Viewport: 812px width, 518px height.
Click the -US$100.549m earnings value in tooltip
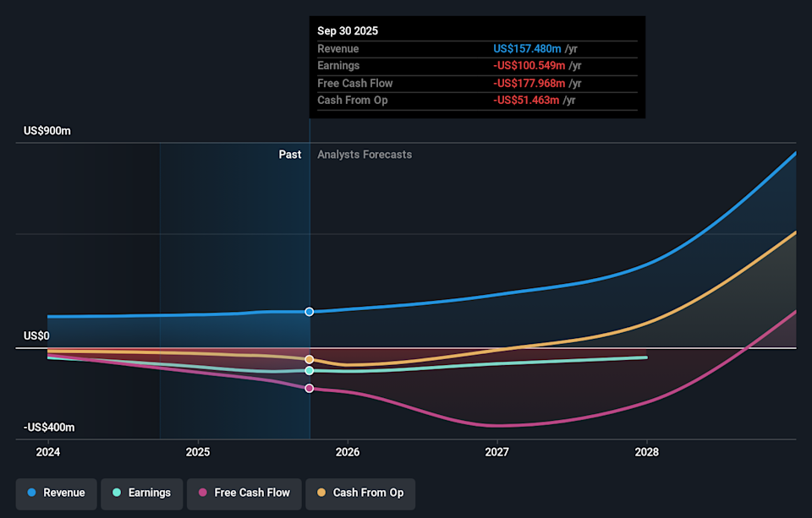[x=529, y=66]
